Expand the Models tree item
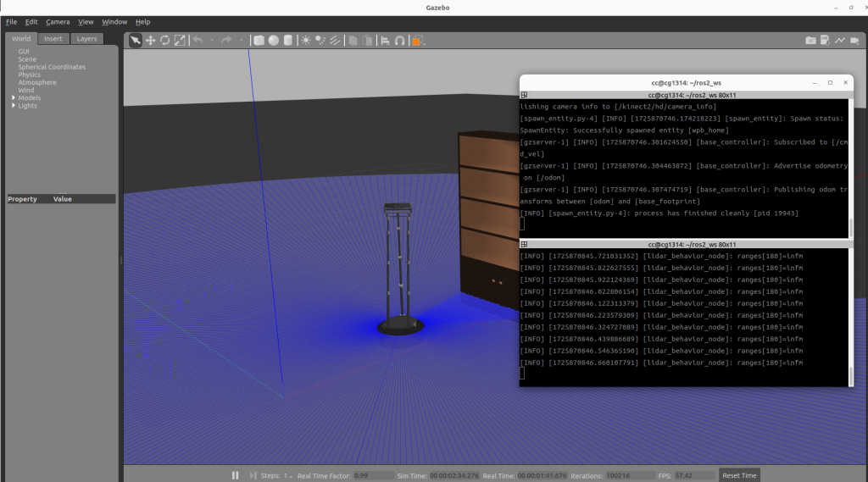This screenshot has width=868, height=482. pyautogui.click(x=14, y=98)
